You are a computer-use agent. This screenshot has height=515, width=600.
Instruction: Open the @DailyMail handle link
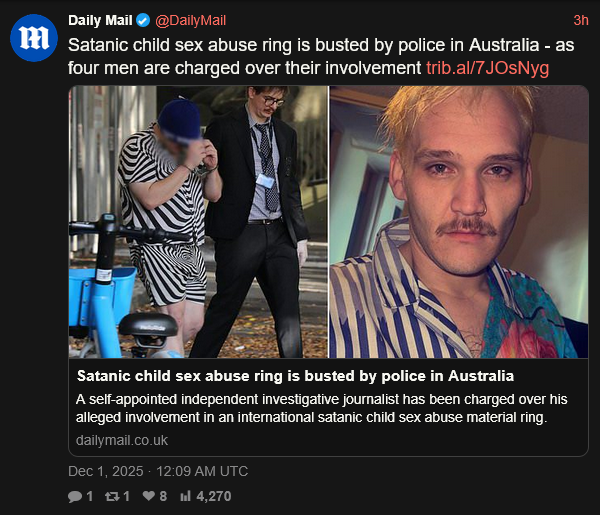click(191, 20)
